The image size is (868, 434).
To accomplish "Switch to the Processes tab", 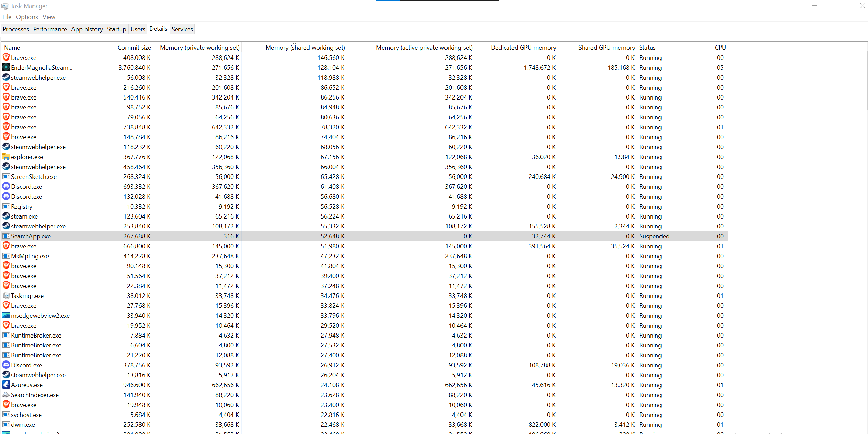I will click(x=16, y=29).
